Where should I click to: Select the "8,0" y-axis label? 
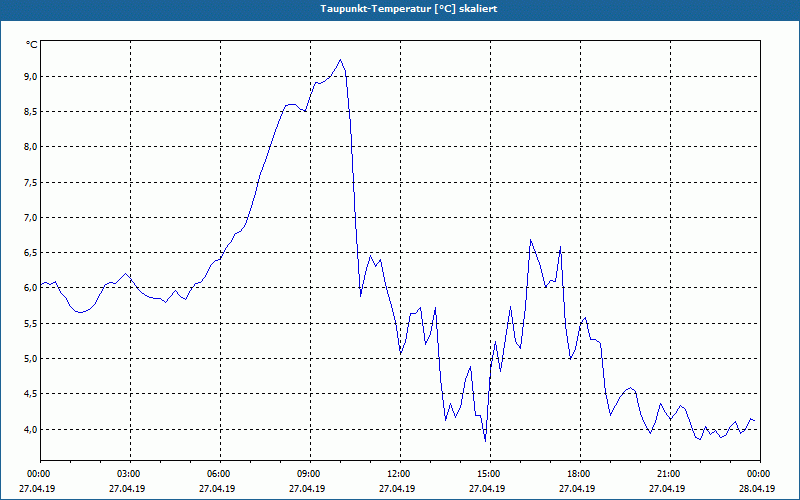(31, 147)
